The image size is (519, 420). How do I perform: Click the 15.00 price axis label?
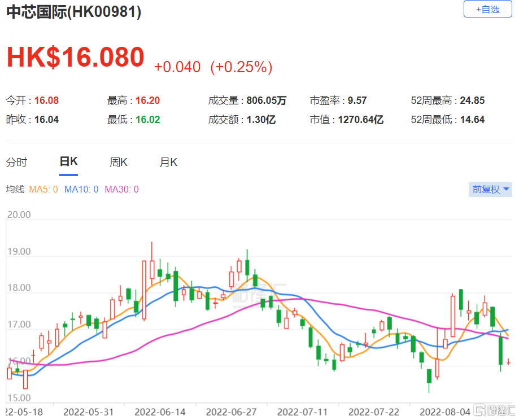(x=19, y=397)
